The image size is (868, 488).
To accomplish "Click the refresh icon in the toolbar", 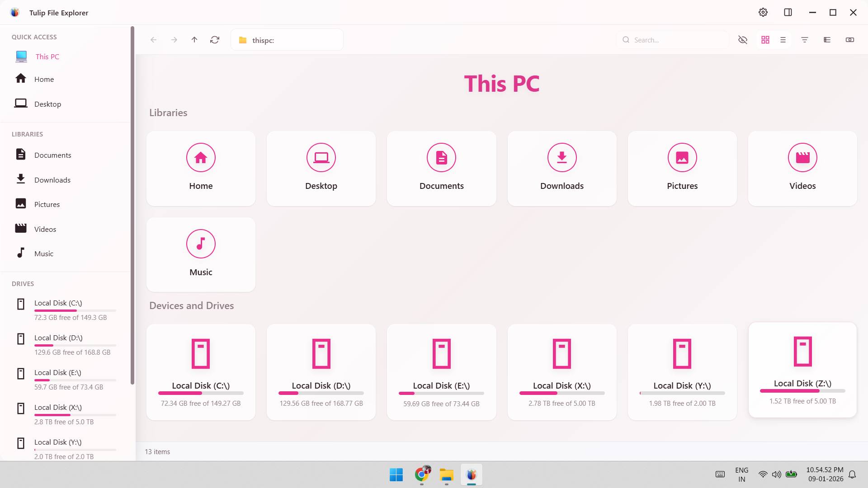I will [x=215, y=40].
